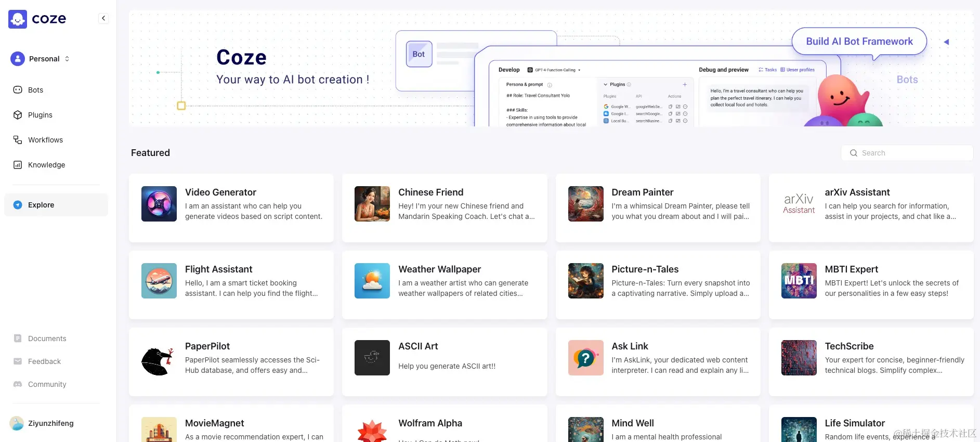Open the Chinese Friend bot
Image resolution: width=980 pixels, height=442 pixels.
pyautogui.click(x=445, y=208)
